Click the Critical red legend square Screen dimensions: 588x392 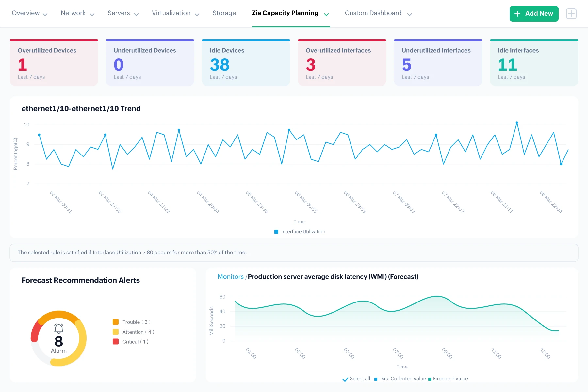(x=116, y=341)
